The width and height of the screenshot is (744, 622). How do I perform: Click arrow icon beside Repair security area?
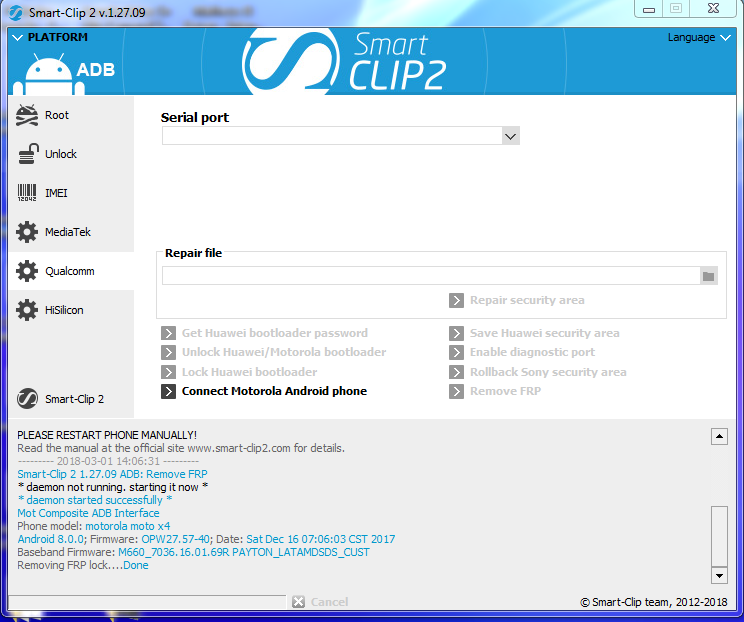tap(456, 300)
